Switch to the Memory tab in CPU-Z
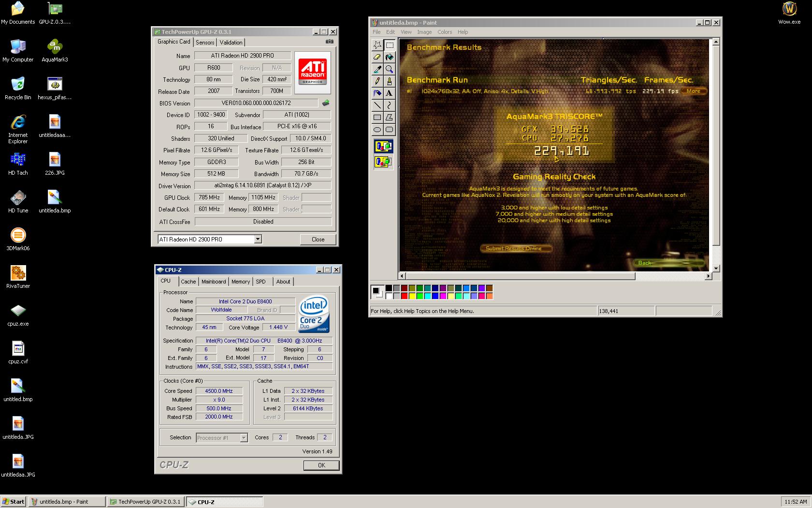 [x=241, y=282]
